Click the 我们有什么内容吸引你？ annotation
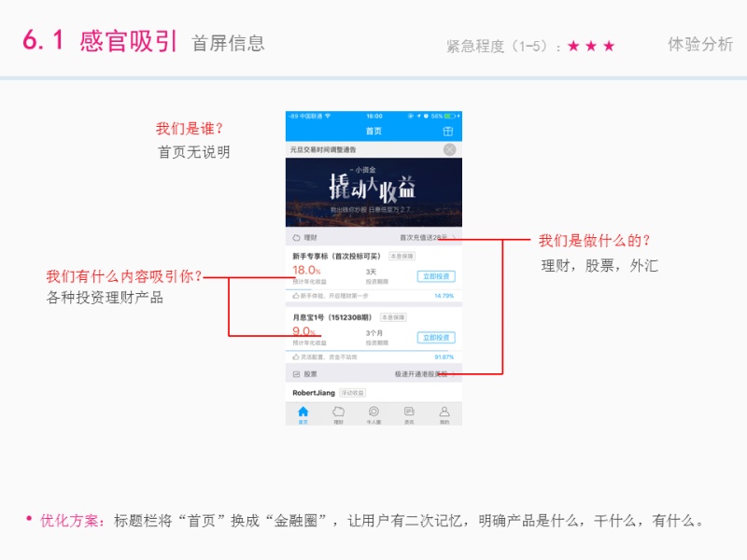This screenshot has width=747, height=560. tap(125, 276)
